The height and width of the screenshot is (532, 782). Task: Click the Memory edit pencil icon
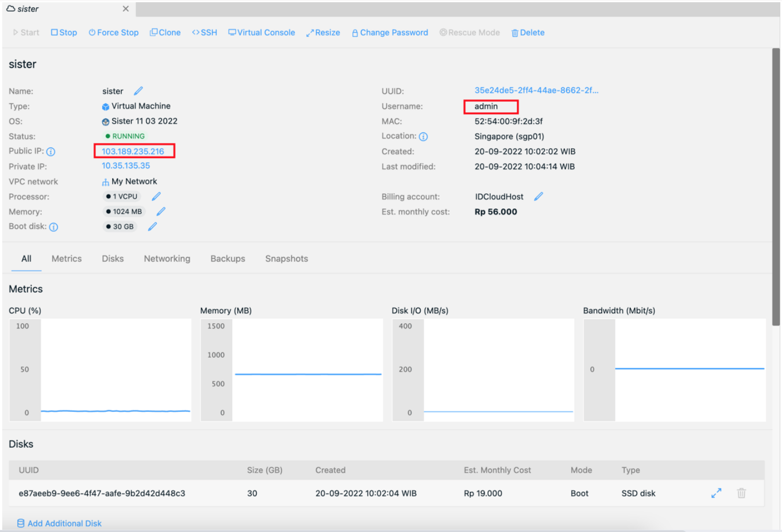[x=161, y=212]
